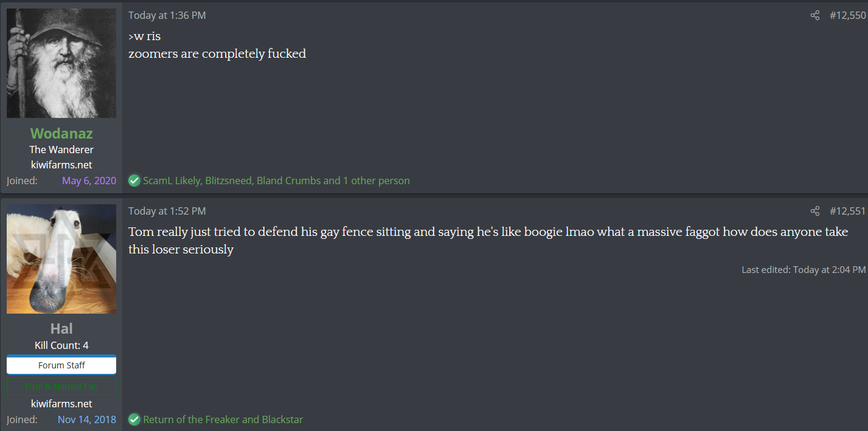Click the 'True & Honest Fan' badge

point(61,387)
